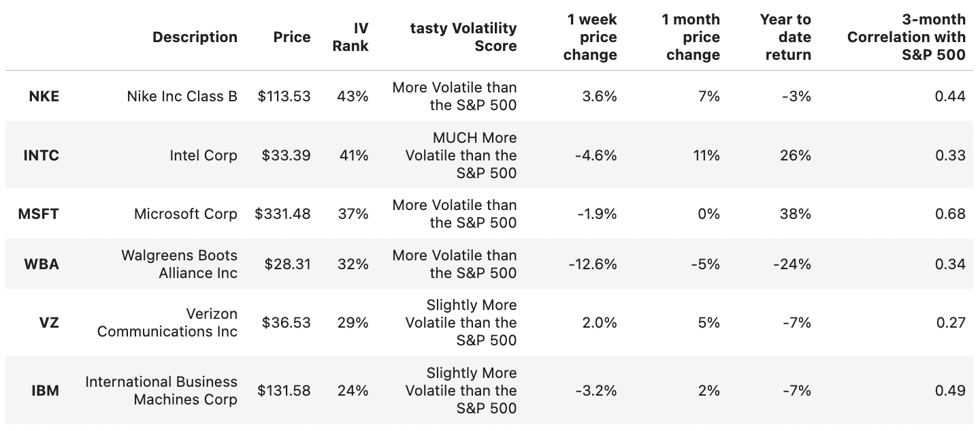Click the NKE ticker symbol
This screenshot has height=431, width=980.
44,97
